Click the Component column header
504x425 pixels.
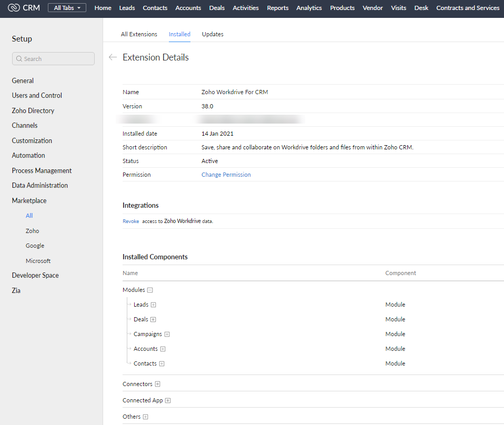[x=400, y=273]
